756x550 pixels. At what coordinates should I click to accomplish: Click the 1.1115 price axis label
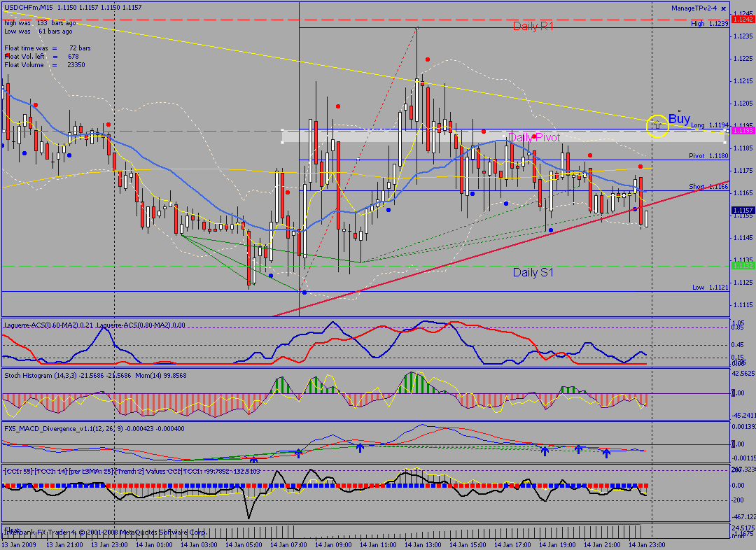tap(743, 304)
